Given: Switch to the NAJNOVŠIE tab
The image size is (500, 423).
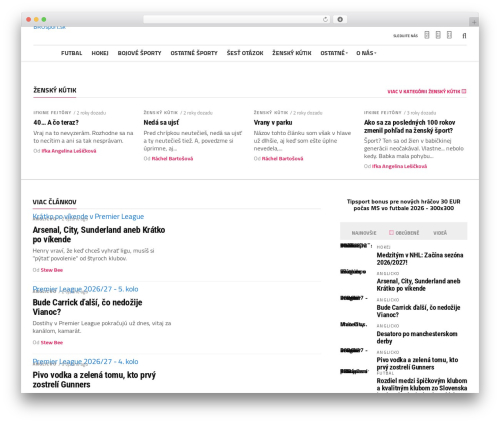Looking at the screenshot, I should [x=364, y=233].
